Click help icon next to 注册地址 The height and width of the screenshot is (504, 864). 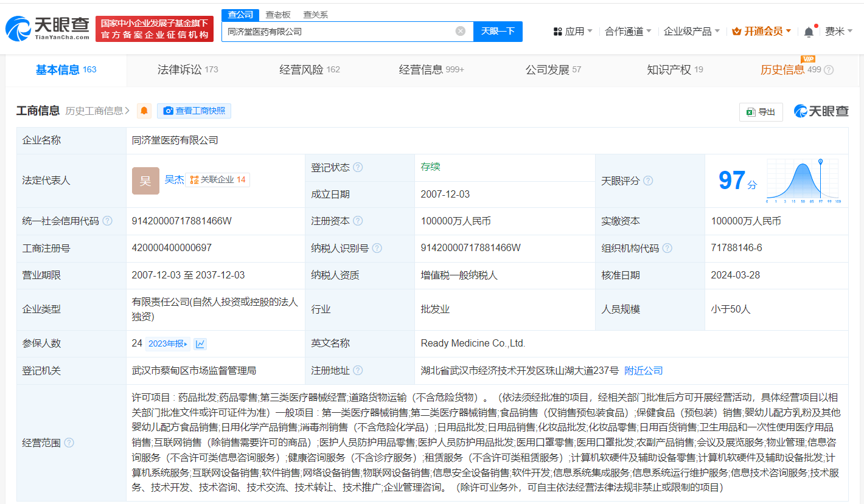pyautogui.click(x=358, y=371)
